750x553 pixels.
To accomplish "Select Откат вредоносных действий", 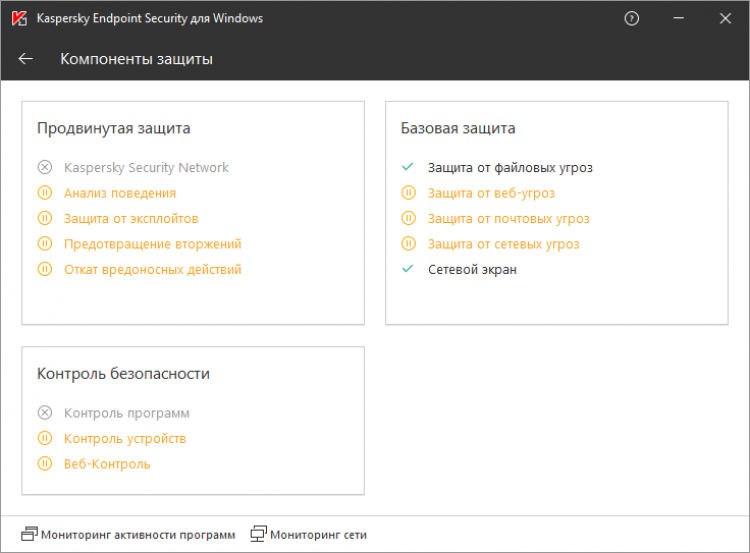I will 152,269.
